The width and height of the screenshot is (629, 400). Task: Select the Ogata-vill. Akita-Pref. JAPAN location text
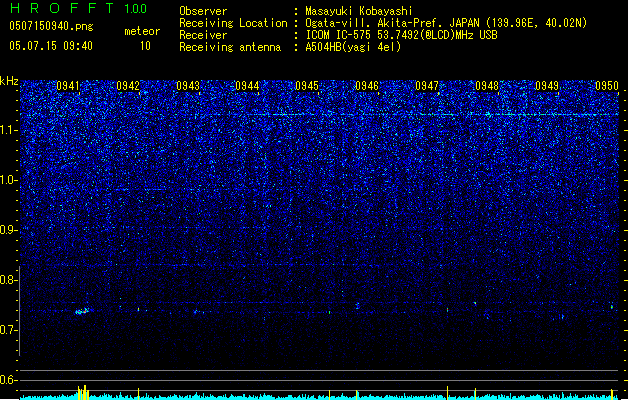(446, 23)
